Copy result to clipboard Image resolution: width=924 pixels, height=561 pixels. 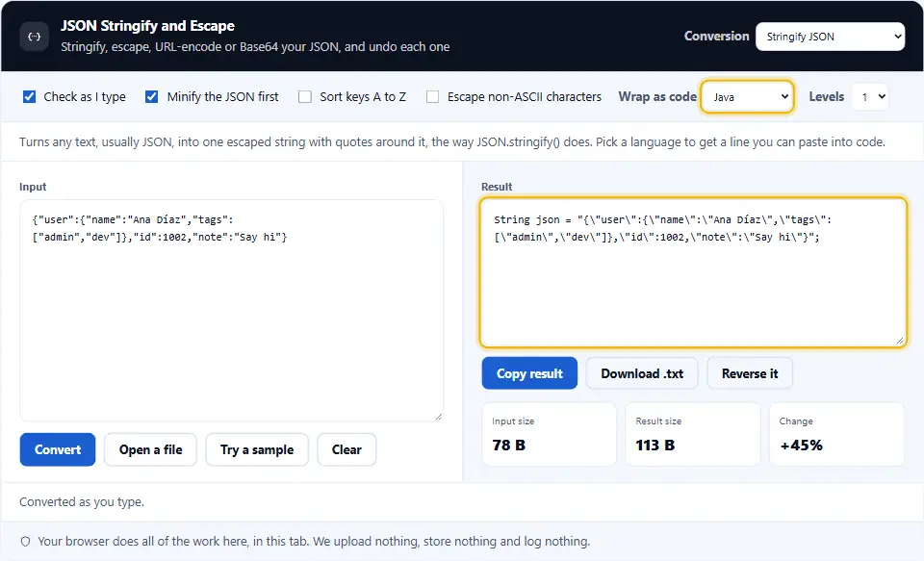529,373
